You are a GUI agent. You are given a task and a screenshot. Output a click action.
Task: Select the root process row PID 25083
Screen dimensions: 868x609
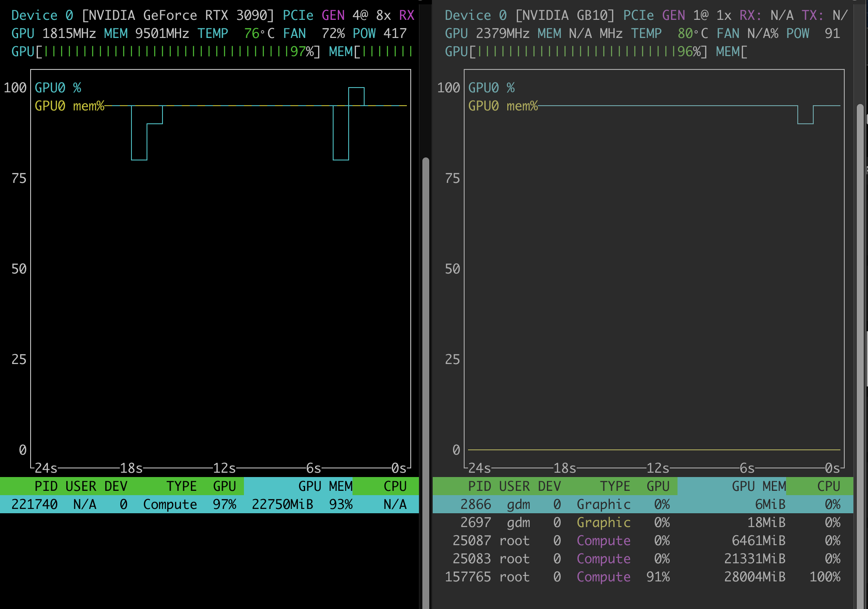[643, 559]
